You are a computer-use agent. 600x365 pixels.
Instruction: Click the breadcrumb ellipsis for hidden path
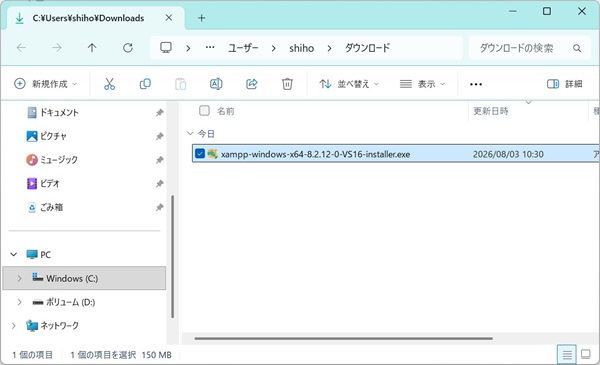[210, 48]
